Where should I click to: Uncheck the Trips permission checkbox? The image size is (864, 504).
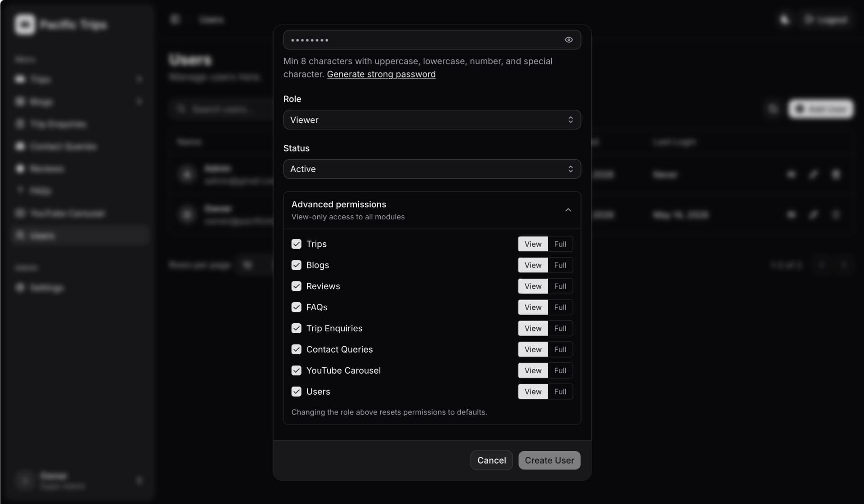point(296,244)
